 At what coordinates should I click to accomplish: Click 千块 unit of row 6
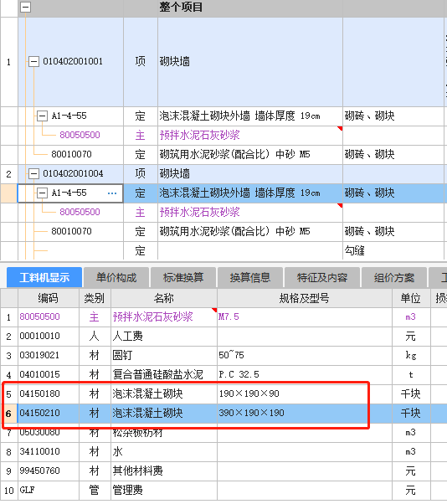click(x=411, y=413)
